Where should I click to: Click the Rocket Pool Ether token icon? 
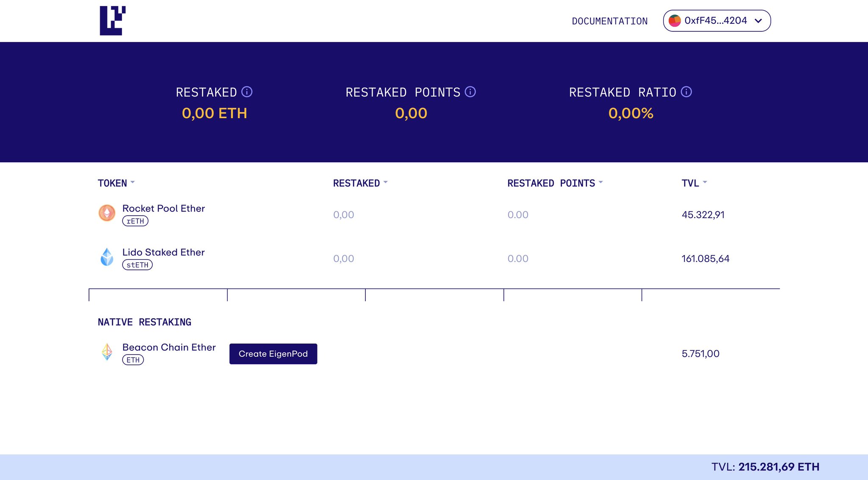pyautogui.click(x=107, y=213)
